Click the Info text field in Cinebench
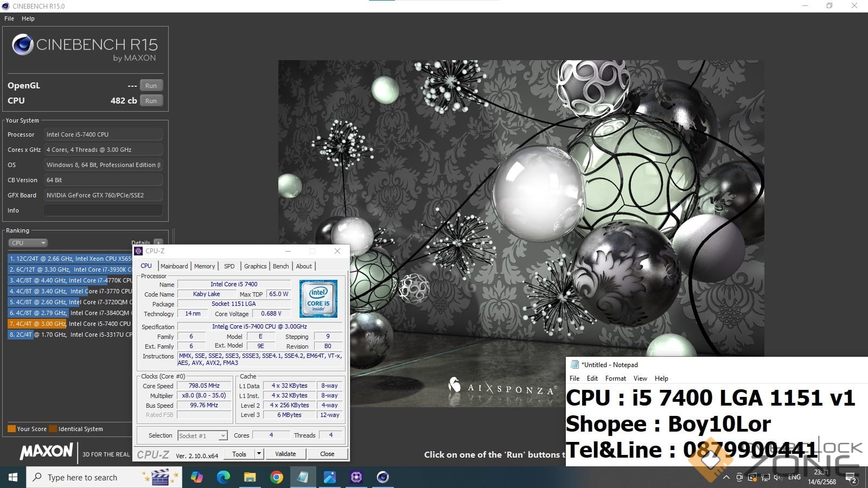Viewport: 868px width, 488px height. (x=103, y=210)
